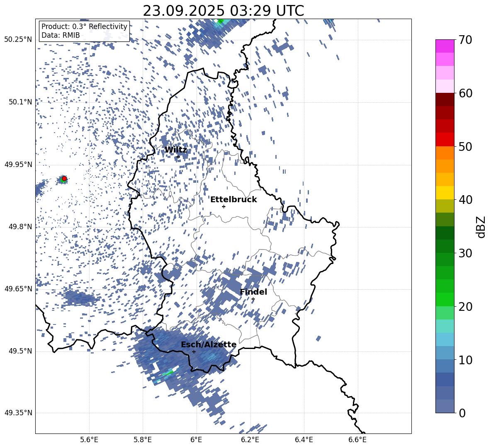The width and height of the screenshot is (491, 448).
Task: Click the 6.4°E longitude tick label
Action: click(304, 440)
